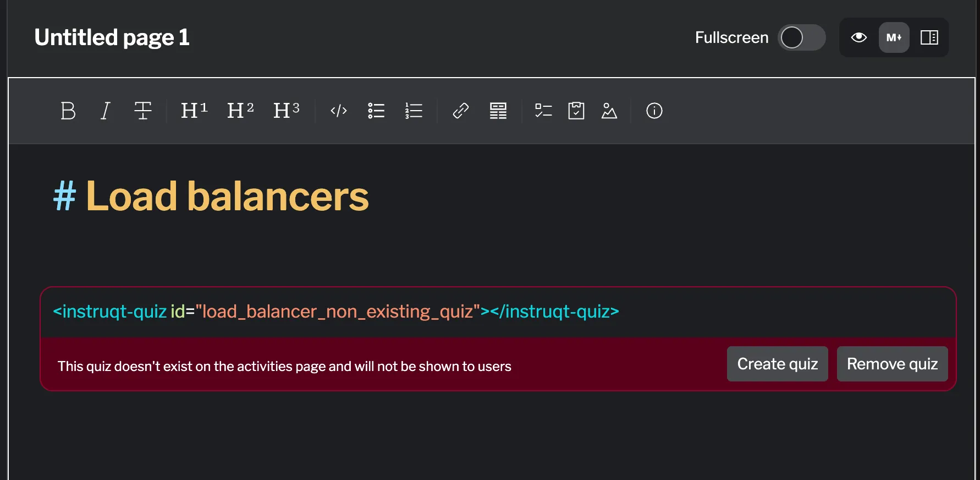Click the quiz doesn't exist warning message

tap(284, 367)
